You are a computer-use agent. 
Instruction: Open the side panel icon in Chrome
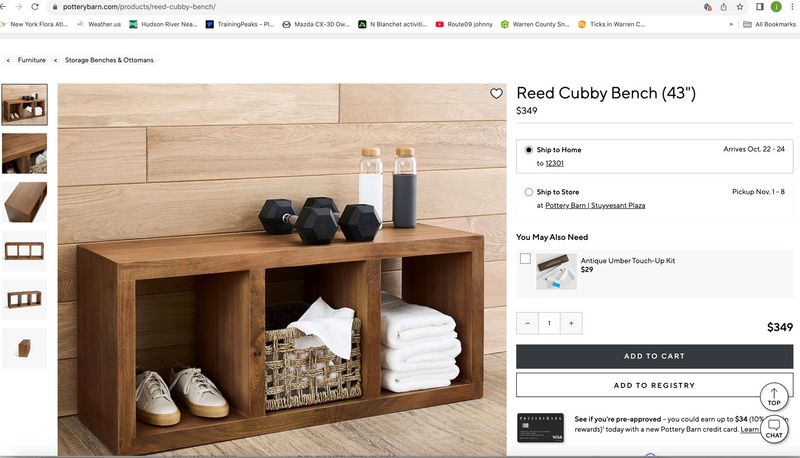click(760, 7)
